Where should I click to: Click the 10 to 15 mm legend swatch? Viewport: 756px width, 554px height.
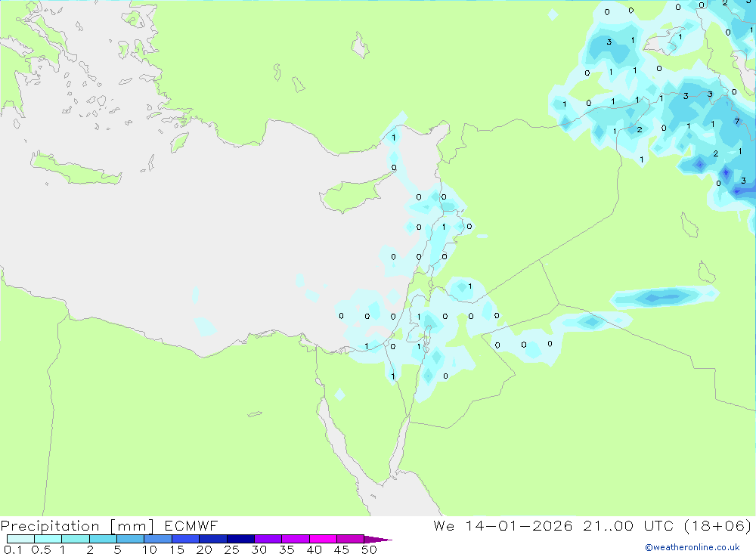point(158,539)
